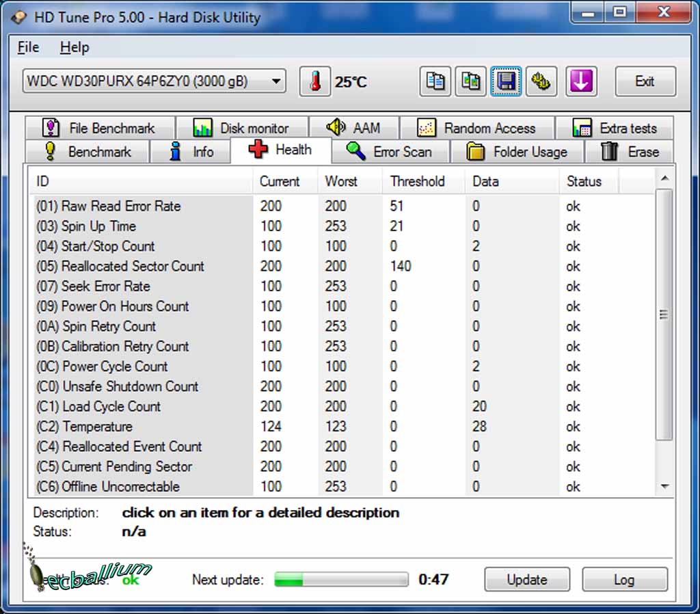
Task: Click the scroll down arrow in attribute list
Action: [664, 486]
